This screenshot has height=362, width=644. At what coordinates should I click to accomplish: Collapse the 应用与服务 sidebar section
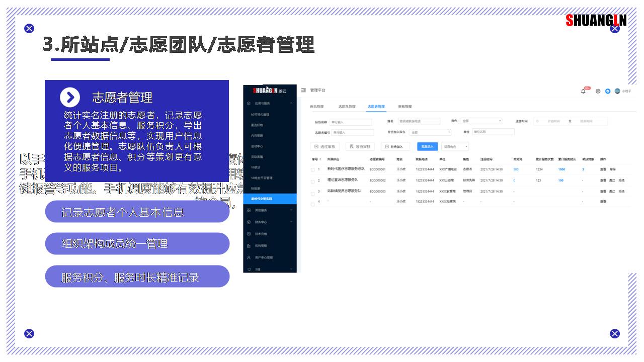(x=291, y=103)
